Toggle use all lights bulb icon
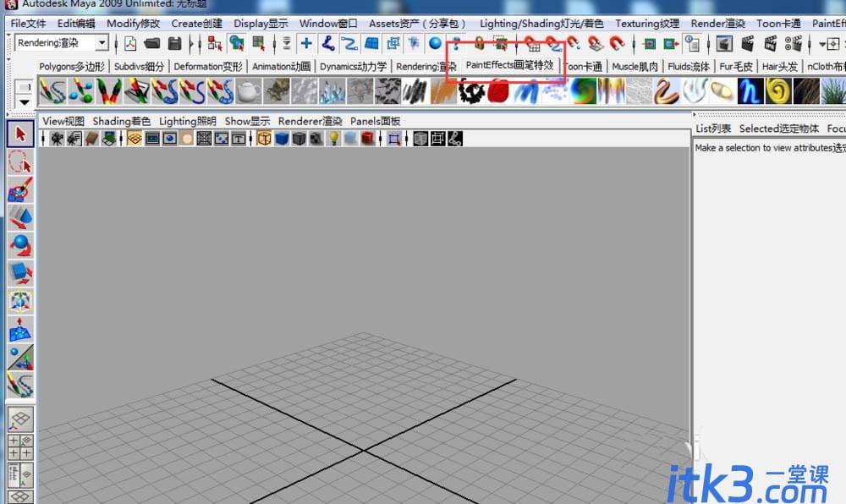 [x=334, y=139]
